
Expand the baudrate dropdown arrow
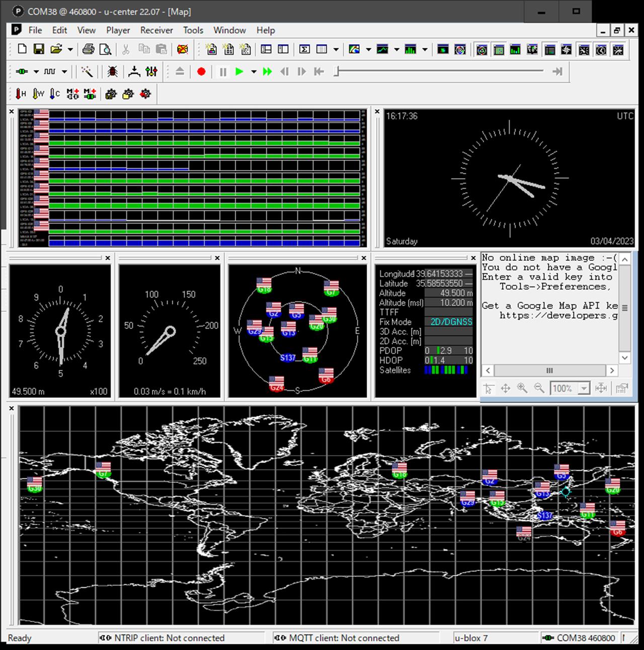pos(64,72)
